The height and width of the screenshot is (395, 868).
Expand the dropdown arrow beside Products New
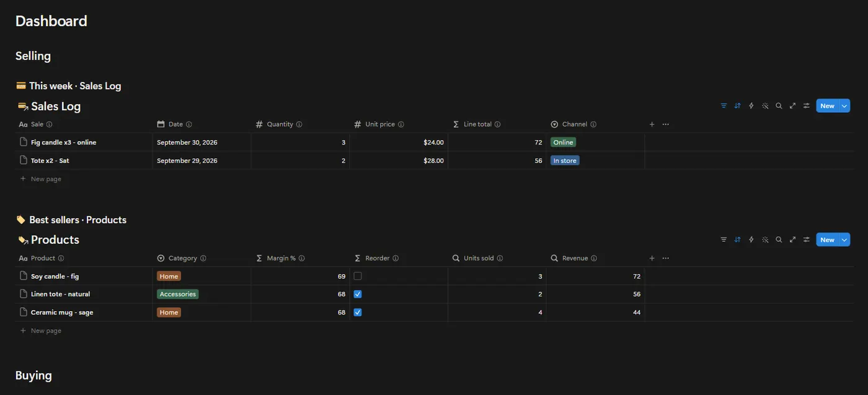pos(844,240)
